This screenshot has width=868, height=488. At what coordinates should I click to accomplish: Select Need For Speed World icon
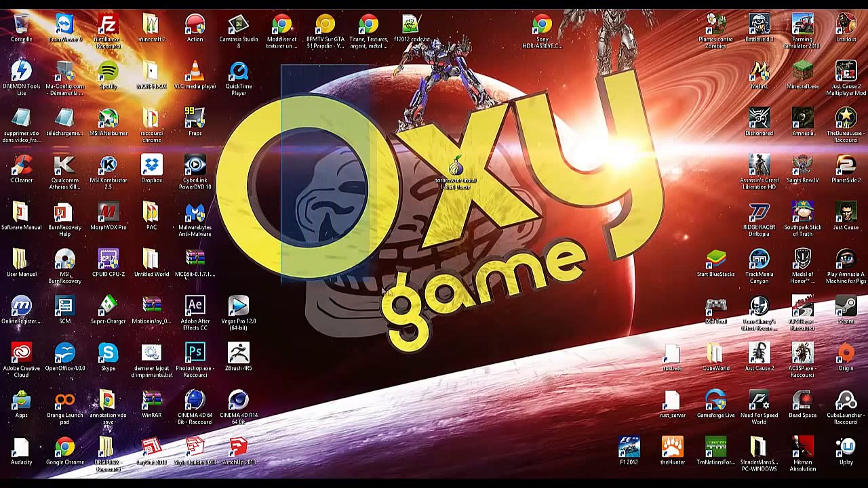759,401
